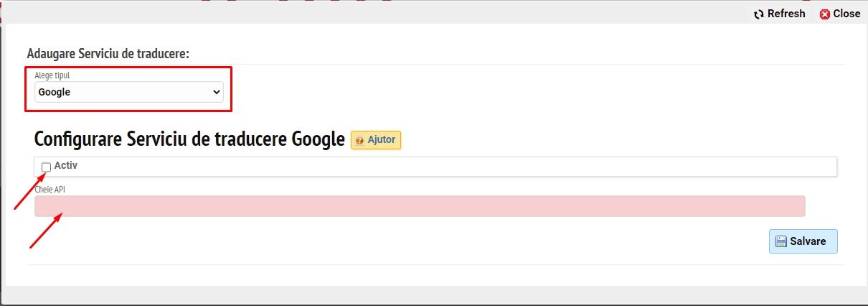Open the Alege tipul dropdown

tap(129, 92)
